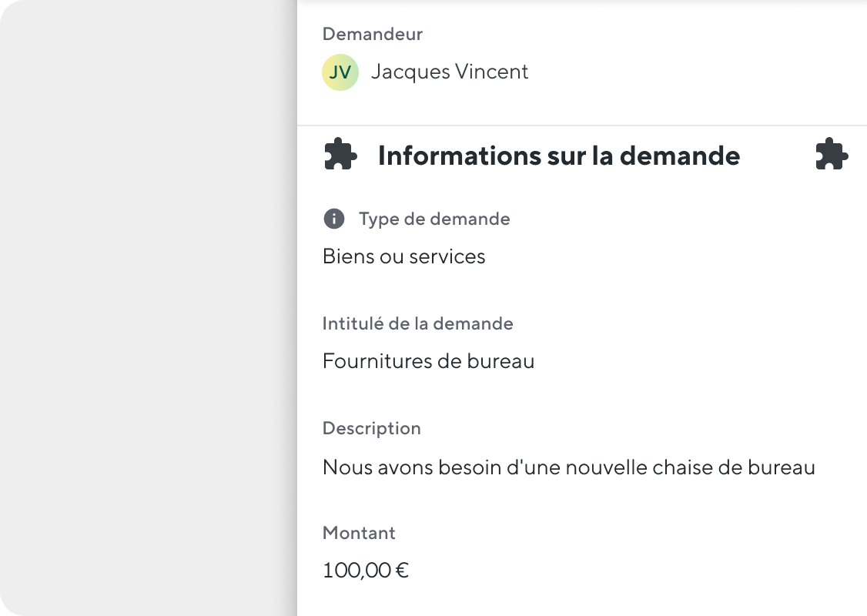Click the divider line below Demandeur section
867x616 pixels.
coord(582,126)
